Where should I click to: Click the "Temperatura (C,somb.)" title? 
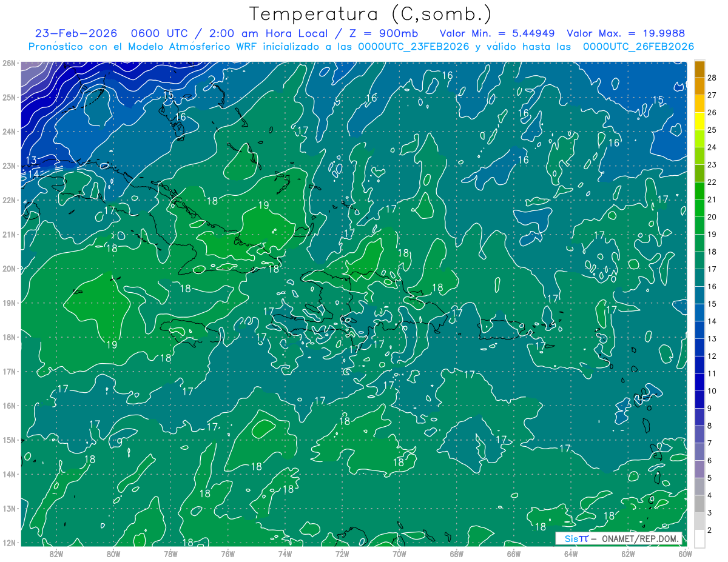coord(371,15)
